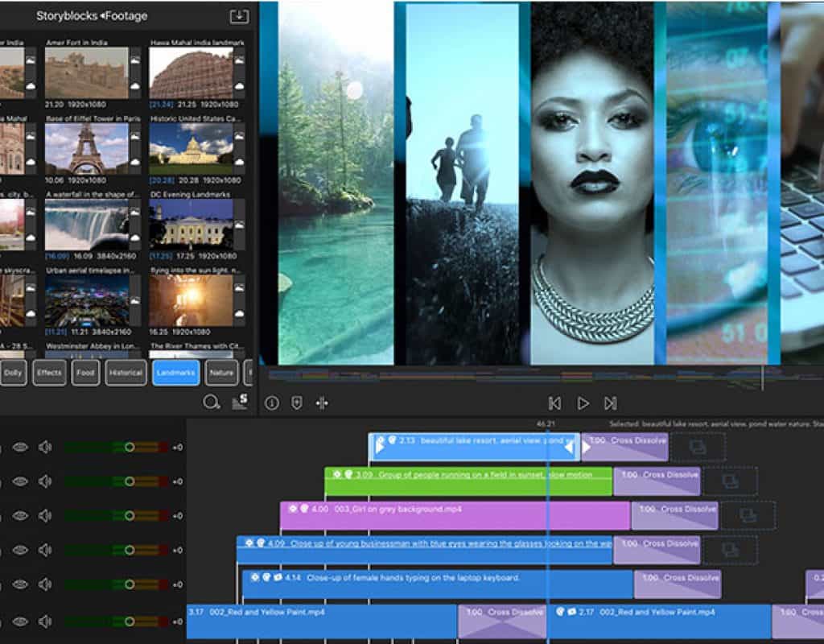The height and width of the screenshot is (644, 824).
Task: Click the effects gear icon on lake resort clip
Action: pyautogui.click(x=381, y=440)
